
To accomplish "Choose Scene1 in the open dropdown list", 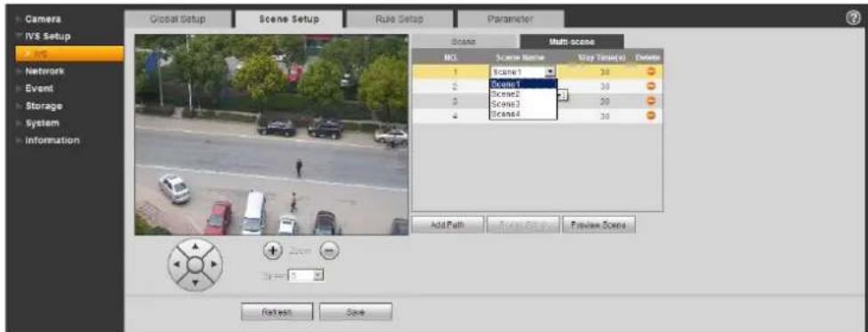I will tap(523, 84).
